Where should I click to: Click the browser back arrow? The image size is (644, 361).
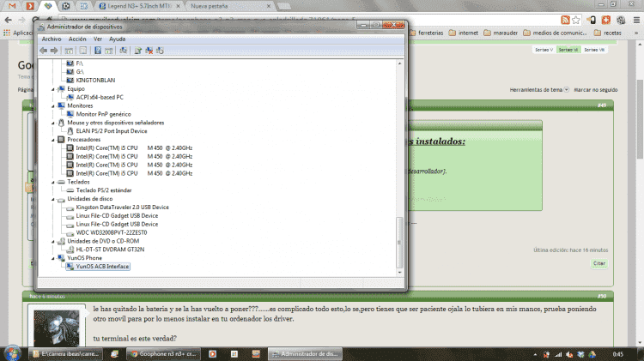[x=9, y=20]
